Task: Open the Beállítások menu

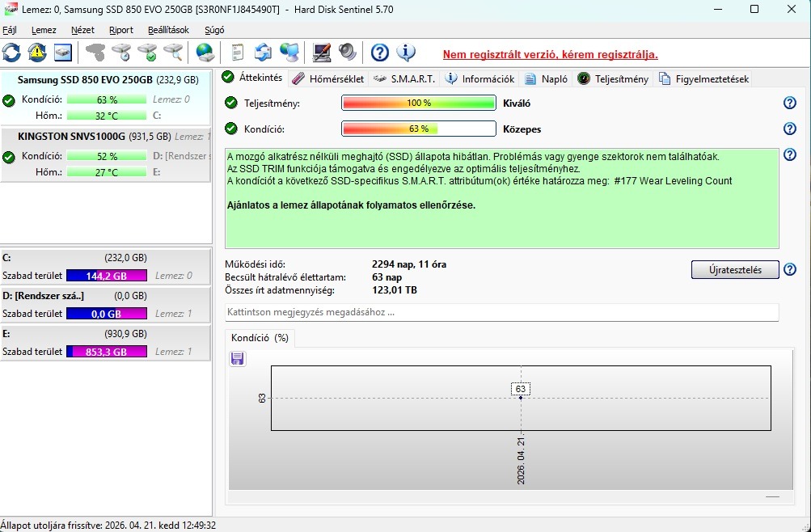Action: (169, 30)
